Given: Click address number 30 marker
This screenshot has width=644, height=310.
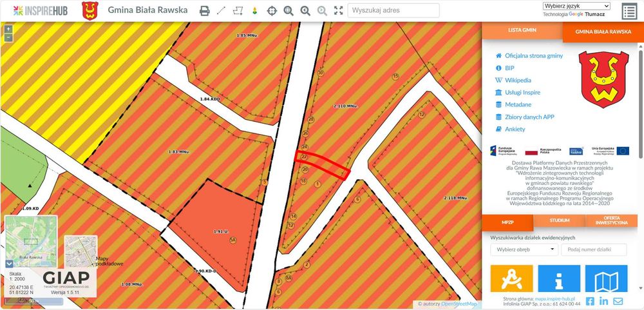Looking at the screenshot, I should (321, 72).
